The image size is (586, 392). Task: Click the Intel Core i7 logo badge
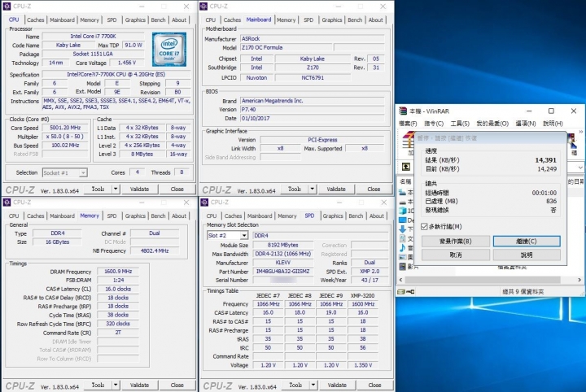[x=169, y=50]
